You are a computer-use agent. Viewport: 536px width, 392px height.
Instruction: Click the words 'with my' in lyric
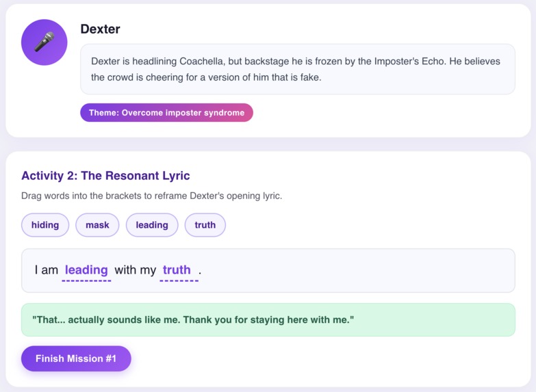pos(136,270)
